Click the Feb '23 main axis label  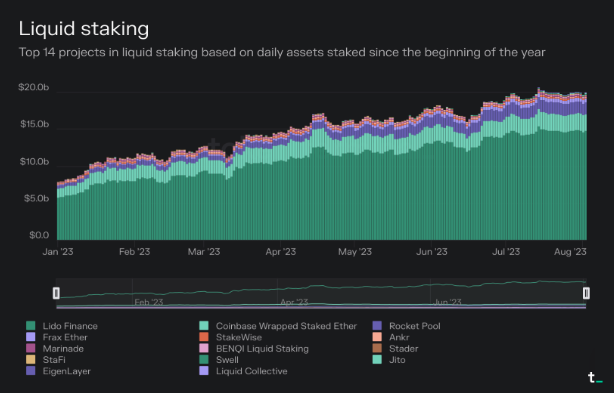(x=135, y=252)
